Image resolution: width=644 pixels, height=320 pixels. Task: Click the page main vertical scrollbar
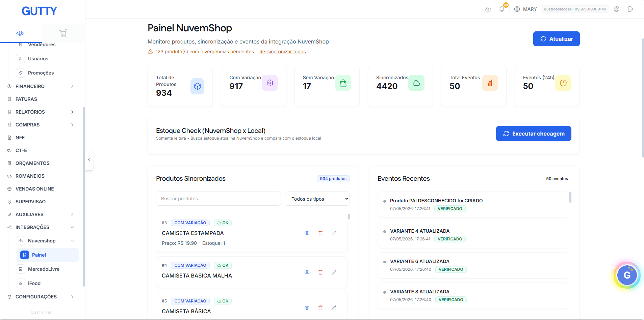(643, 98)
